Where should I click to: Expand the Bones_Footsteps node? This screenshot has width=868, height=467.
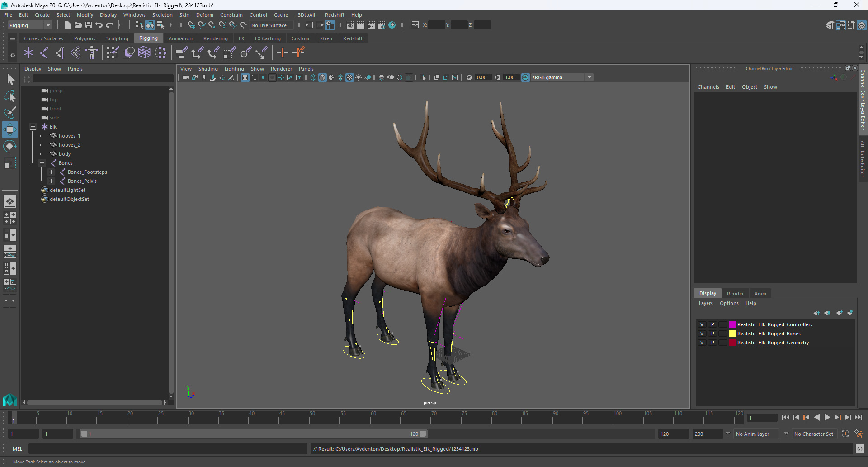(51, 172)
